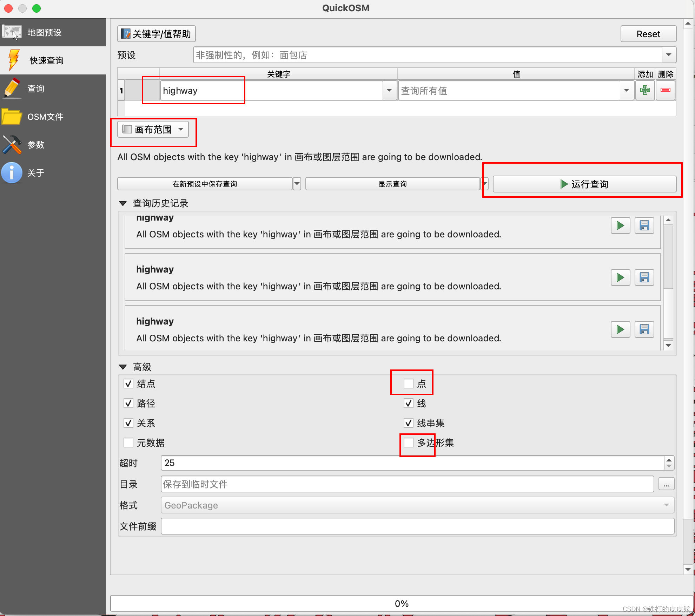Open the 值 value dropdown arrow
The height and width of the screenshot is (616, 695).
point(627,91)
